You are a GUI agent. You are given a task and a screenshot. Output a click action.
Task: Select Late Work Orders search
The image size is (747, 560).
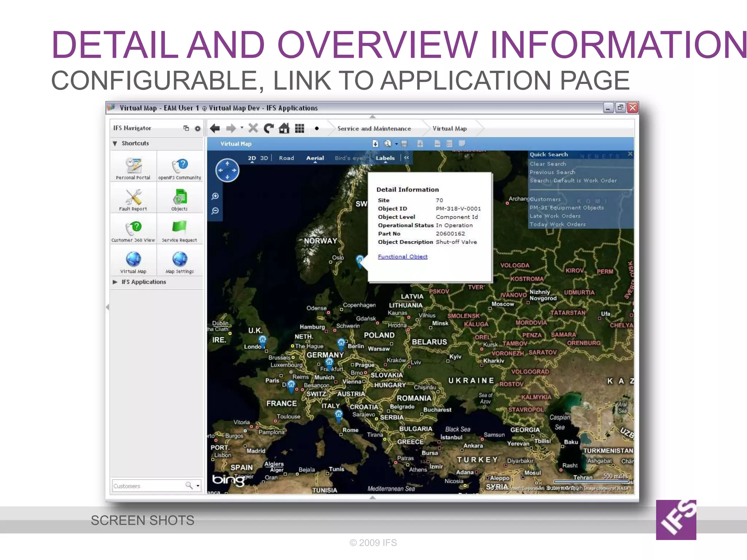(555, 216)
